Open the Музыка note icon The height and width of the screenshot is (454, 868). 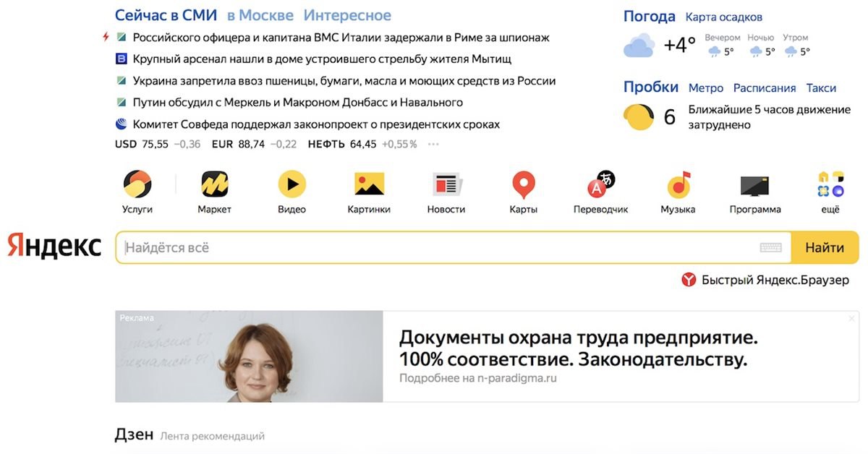(678, 184)
